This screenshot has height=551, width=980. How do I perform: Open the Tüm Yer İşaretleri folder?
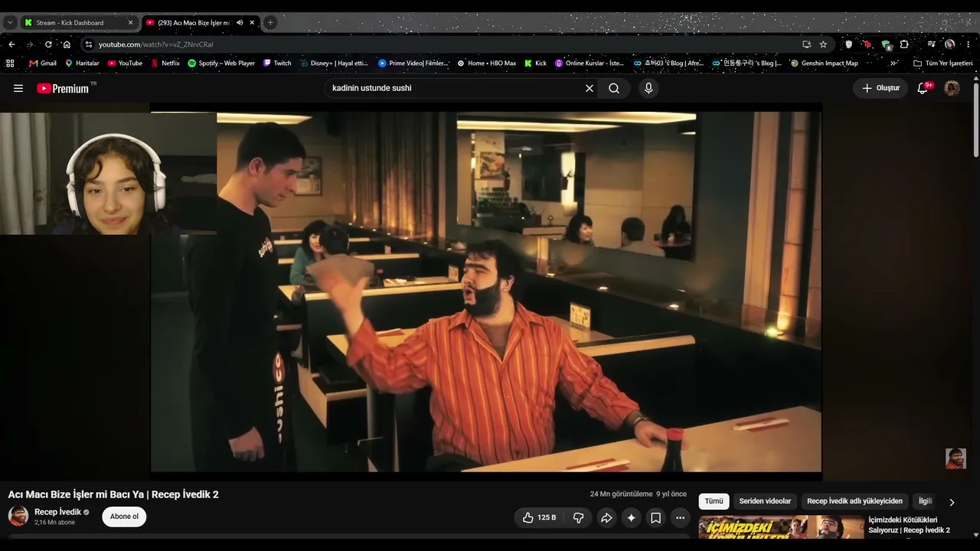942,64
